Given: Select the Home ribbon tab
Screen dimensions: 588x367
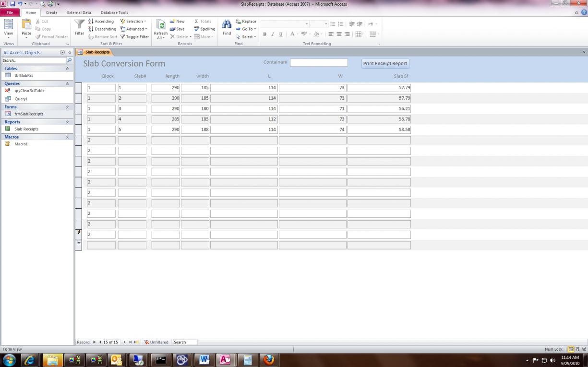Looking at the screenshot, I should (x=30, y=12).
